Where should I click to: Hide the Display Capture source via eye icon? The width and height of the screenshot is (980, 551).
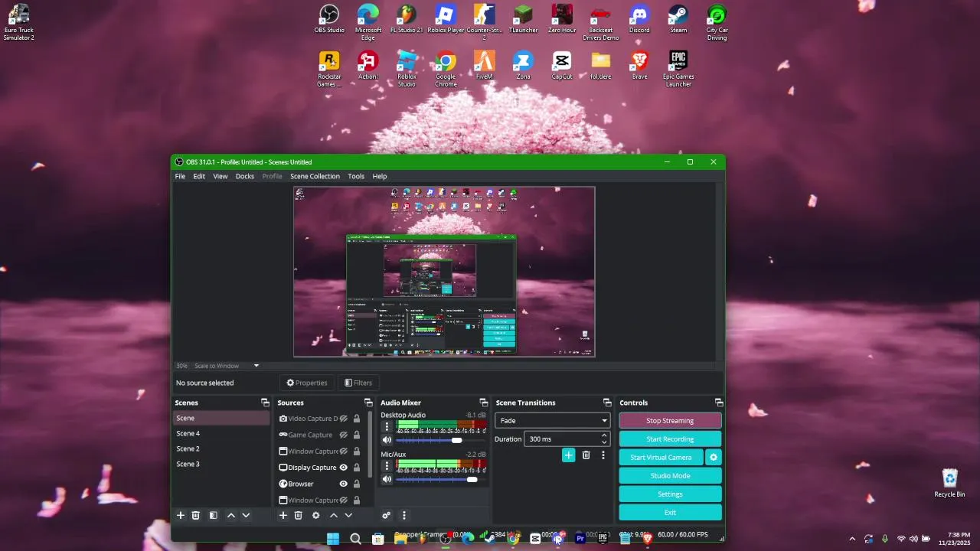[344, 468]
